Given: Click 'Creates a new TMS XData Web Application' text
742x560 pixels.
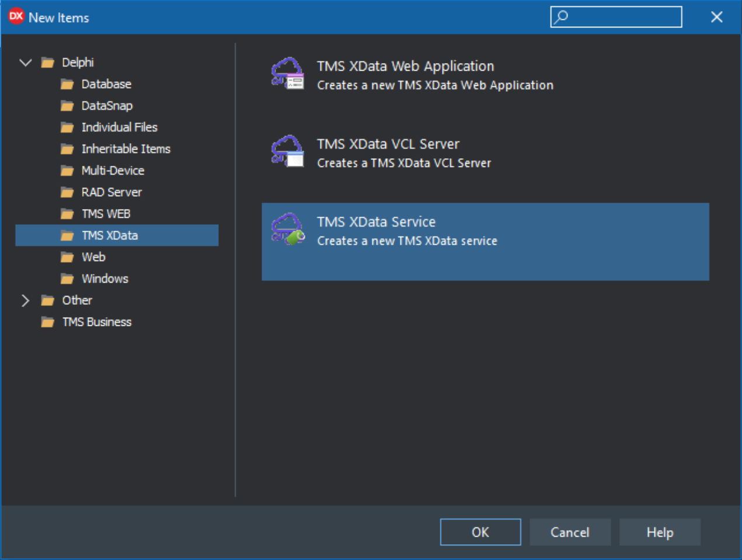Looking at the screenshot, I should tap(435, 85).
